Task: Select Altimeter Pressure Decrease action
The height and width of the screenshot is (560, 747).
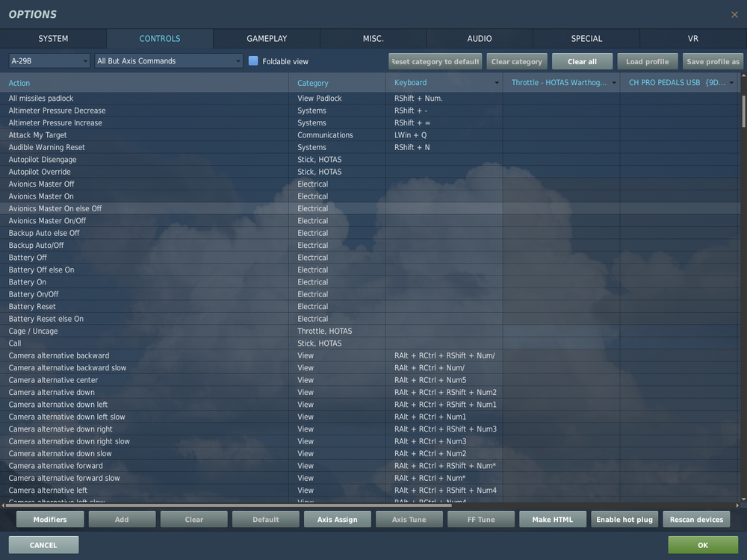Action: tap(58, 111)
